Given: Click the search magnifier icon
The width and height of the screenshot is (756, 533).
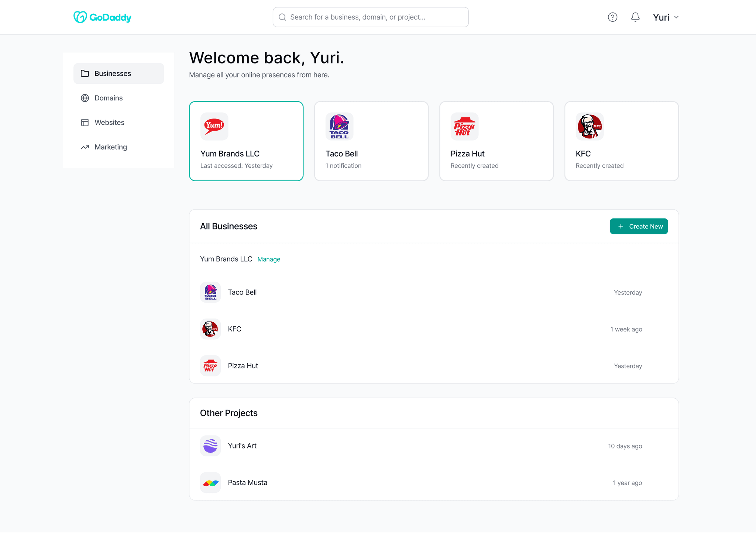Looking at the screenshot, I should pos(282,17).
